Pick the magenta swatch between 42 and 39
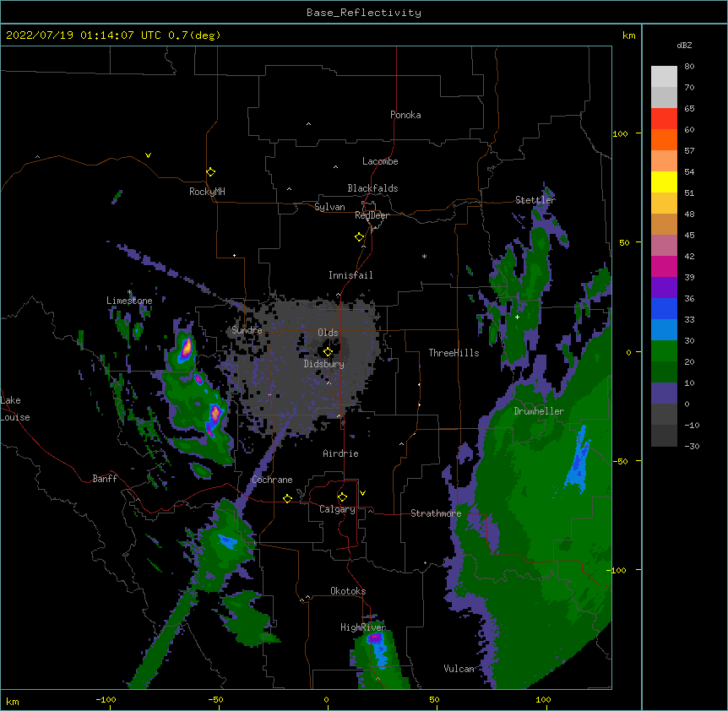The height and width of the screenshot is (711, 728). [664, 266]
